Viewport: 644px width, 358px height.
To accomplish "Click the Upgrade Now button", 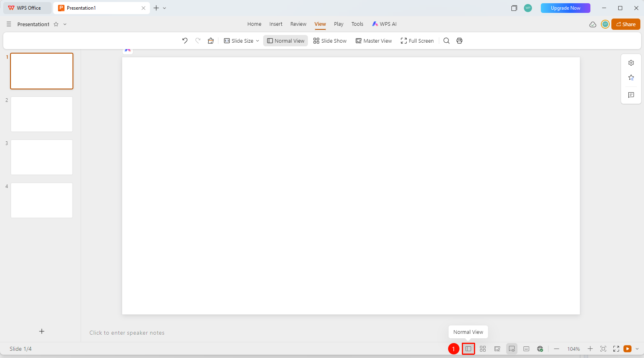I will pos(565,8).
